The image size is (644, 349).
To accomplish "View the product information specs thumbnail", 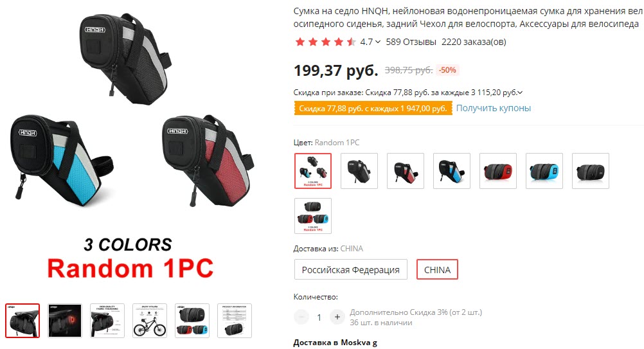I will (234, 321).
